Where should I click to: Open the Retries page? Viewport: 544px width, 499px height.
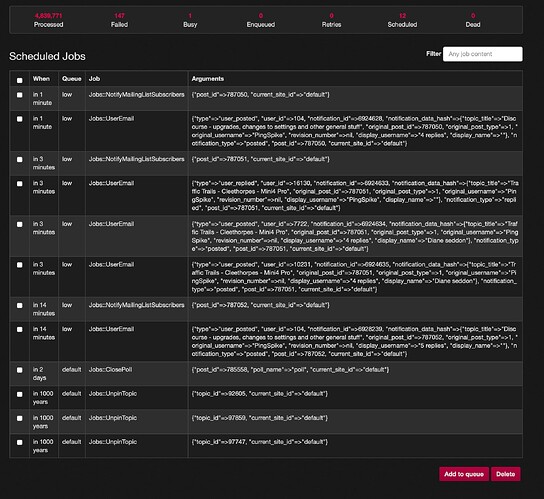click(x=331, y=20)
